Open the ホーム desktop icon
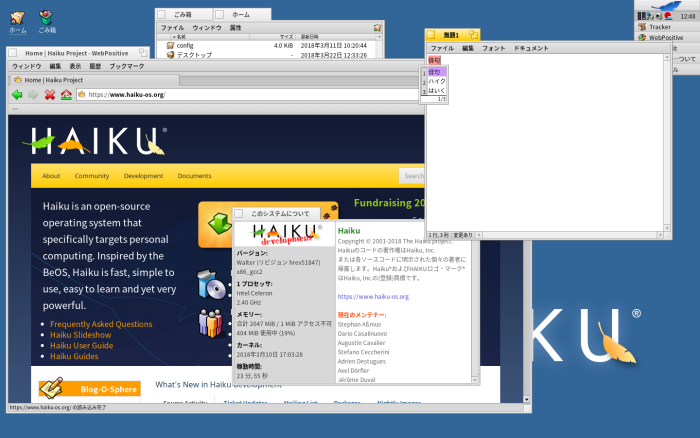This screenshot has width=700, height=438. (17, 22)
